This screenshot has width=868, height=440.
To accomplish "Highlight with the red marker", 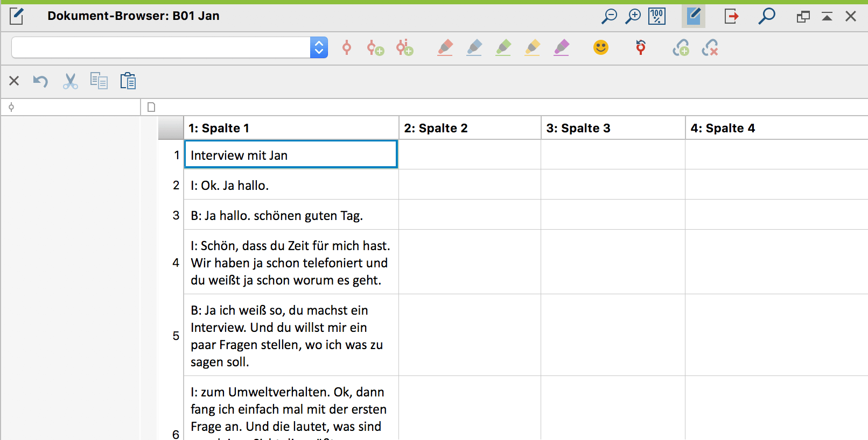I will coord(445,48).
